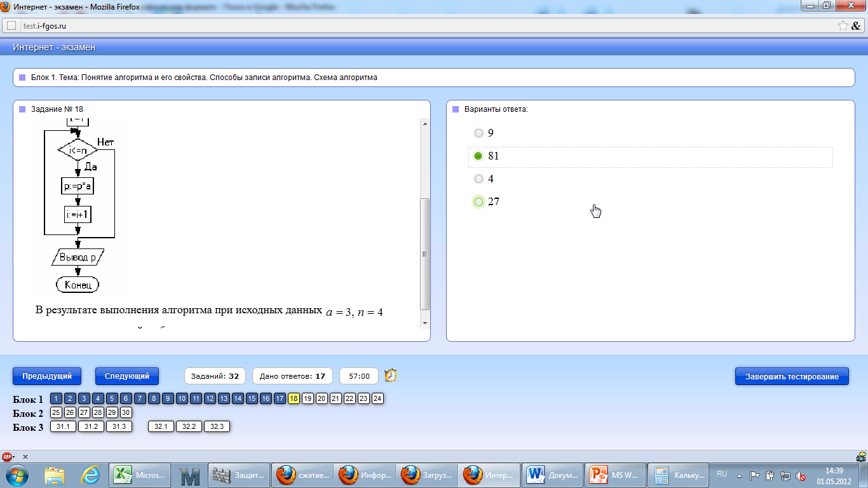Screen dimensions: 868x488
Task: Go to question 17 in Блок 1
Action: point(280,398)
